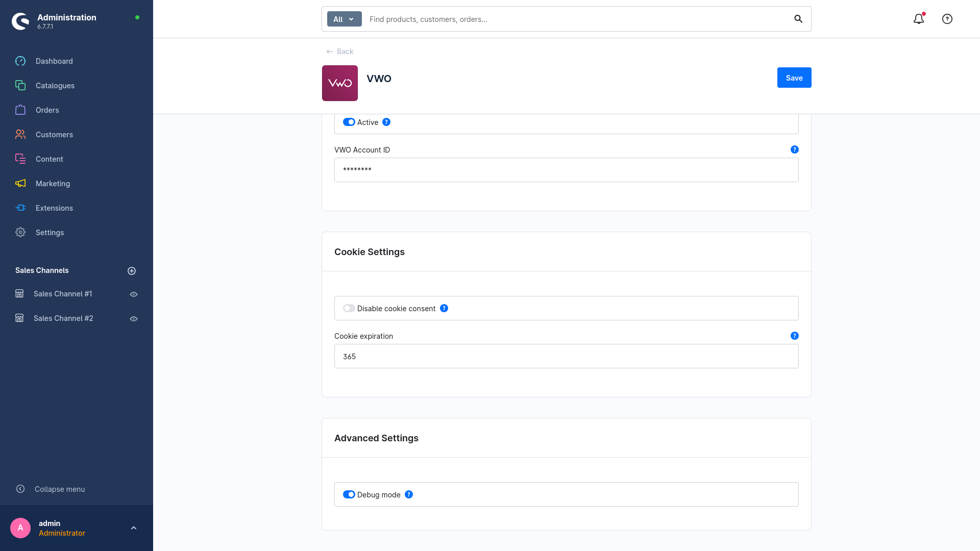Viewport: 980px width, 551px height.
Task: Click the help circle icon in header
Action: 947,19
